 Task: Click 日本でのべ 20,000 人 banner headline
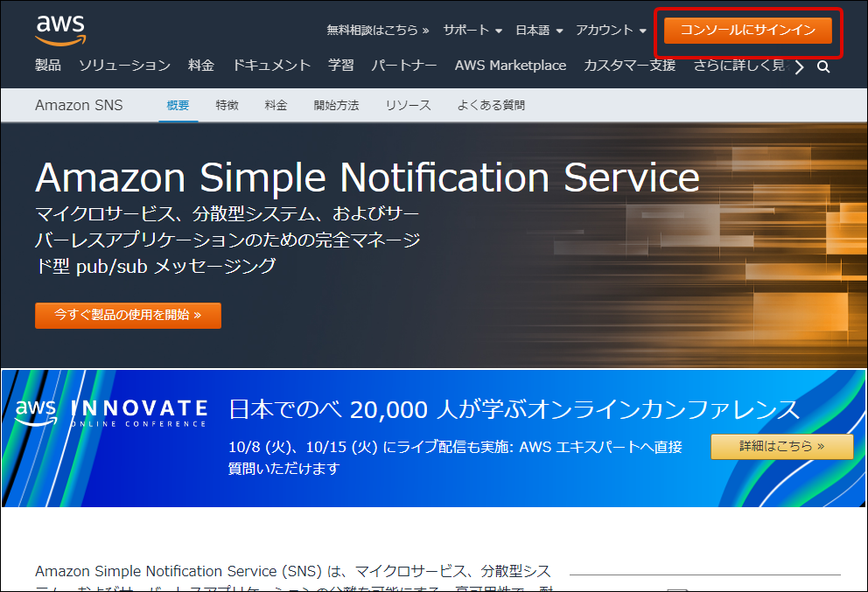(x=514, y=410)
